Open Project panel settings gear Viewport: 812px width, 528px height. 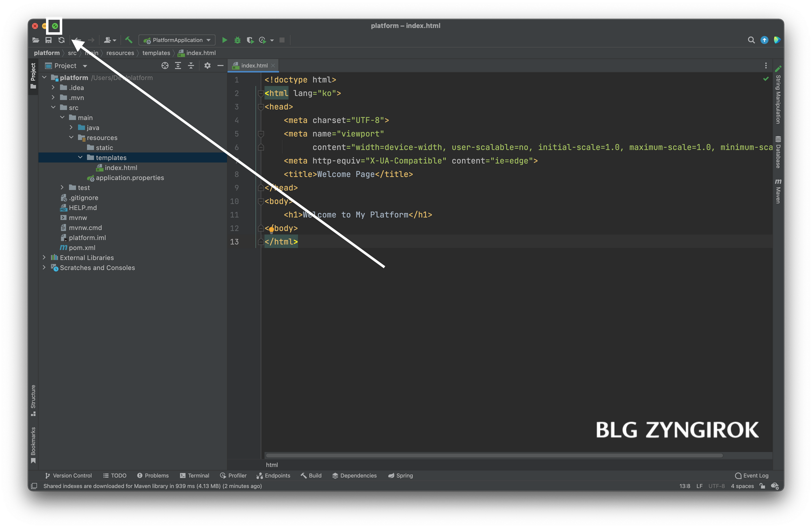[207, 65]
